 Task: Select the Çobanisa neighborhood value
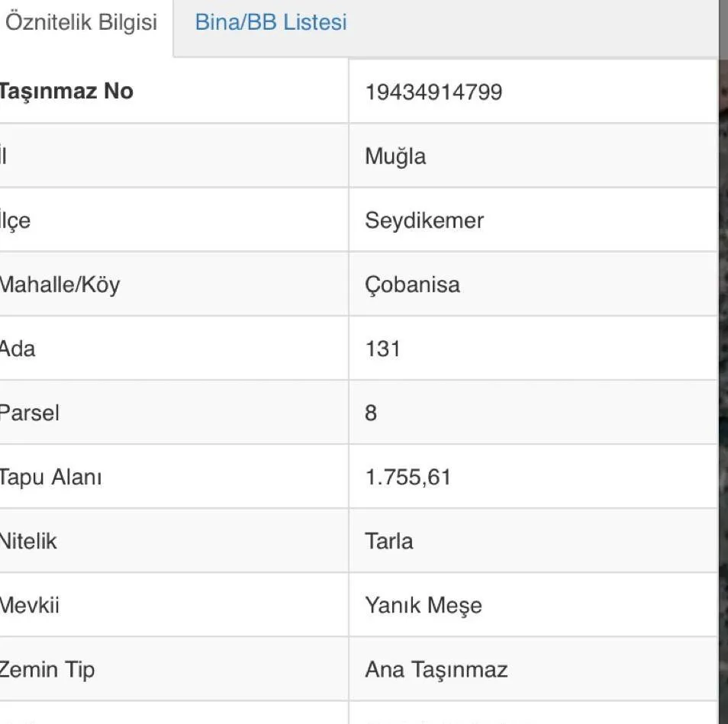(x=412, y=285)
